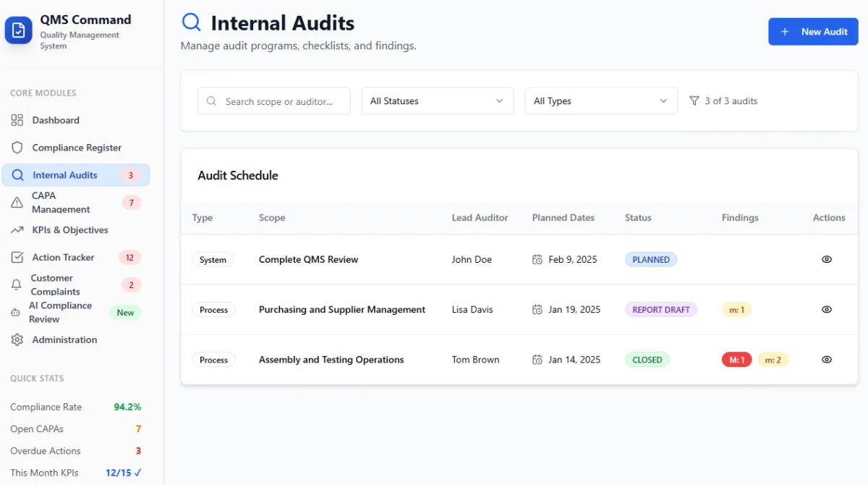
Task: Click the Administration gear icon
Action: tap(17, 339)
